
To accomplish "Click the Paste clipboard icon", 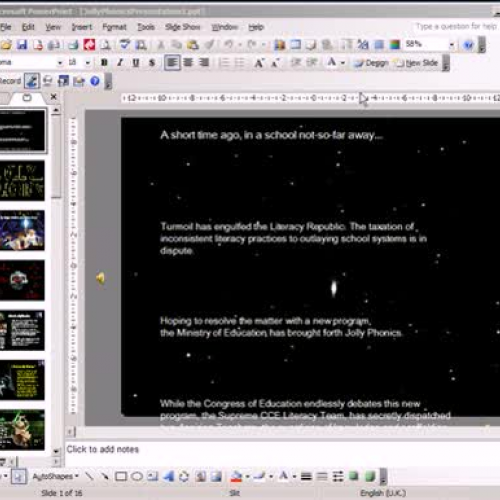I will click(x=193, y=45).
